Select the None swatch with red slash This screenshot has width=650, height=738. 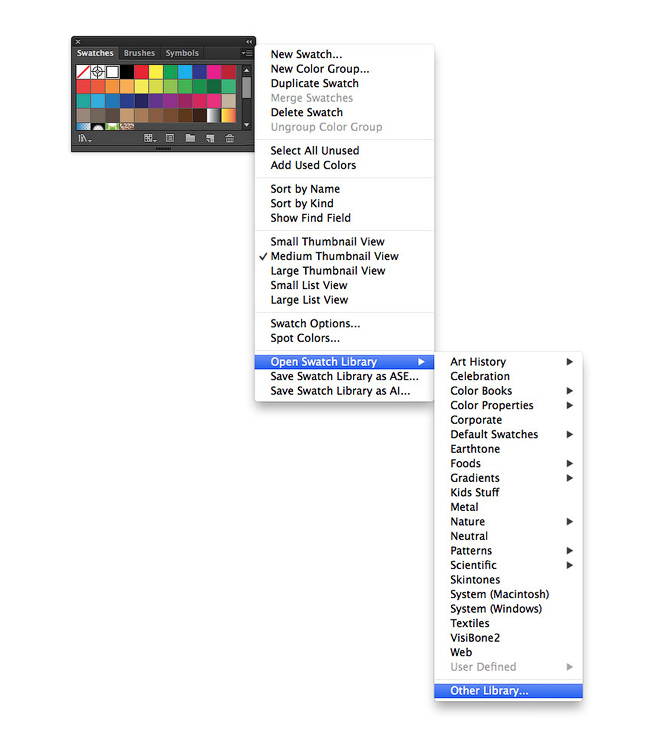(x=83, y=72)
